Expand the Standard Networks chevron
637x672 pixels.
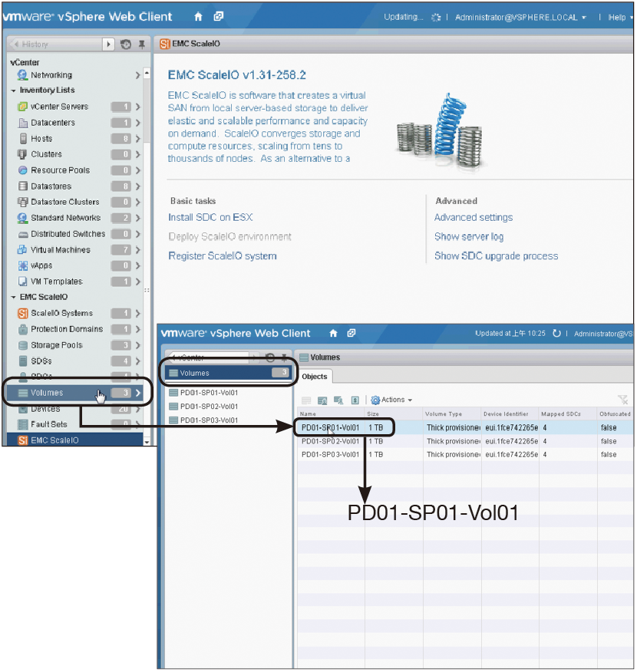click(x=137, y=218)
